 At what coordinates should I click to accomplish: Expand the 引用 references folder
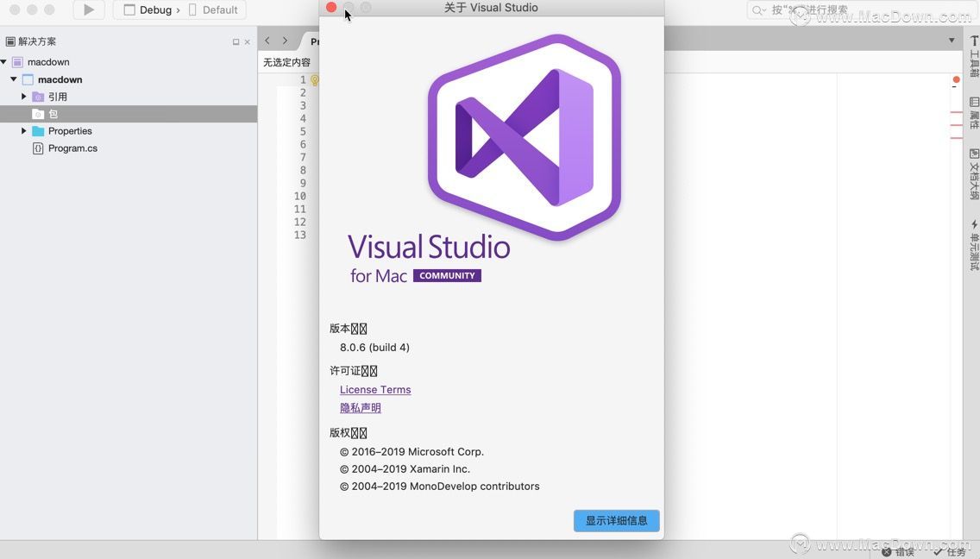coord(24,97)
